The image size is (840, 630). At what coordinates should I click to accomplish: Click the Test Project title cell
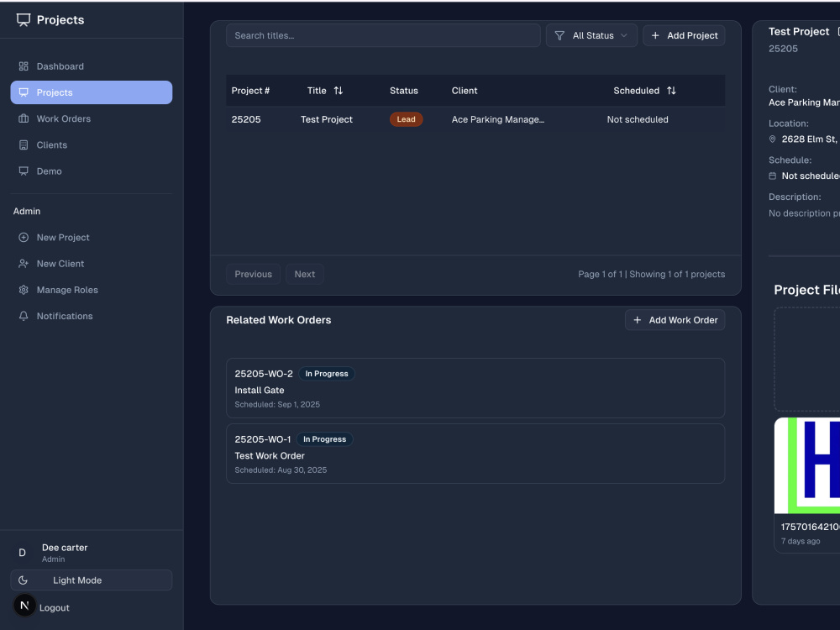pyautogui.click(x=326, y=119)
